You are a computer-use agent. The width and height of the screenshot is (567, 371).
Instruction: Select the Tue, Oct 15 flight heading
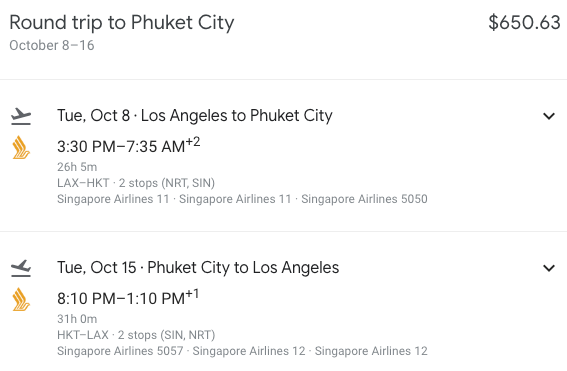pyautogui.click(x=198, y=268)
